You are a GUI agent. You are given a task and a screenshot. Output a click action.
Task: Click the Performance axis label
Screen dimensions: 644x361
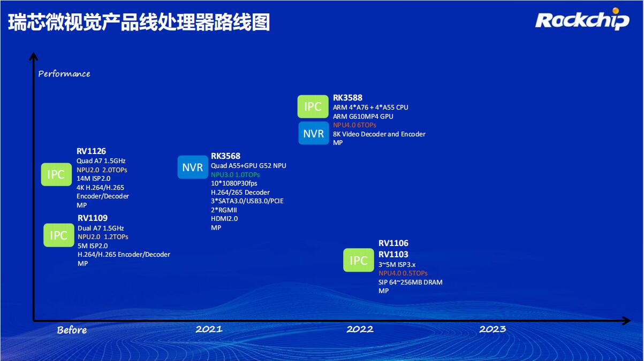(x=64, y=74)
